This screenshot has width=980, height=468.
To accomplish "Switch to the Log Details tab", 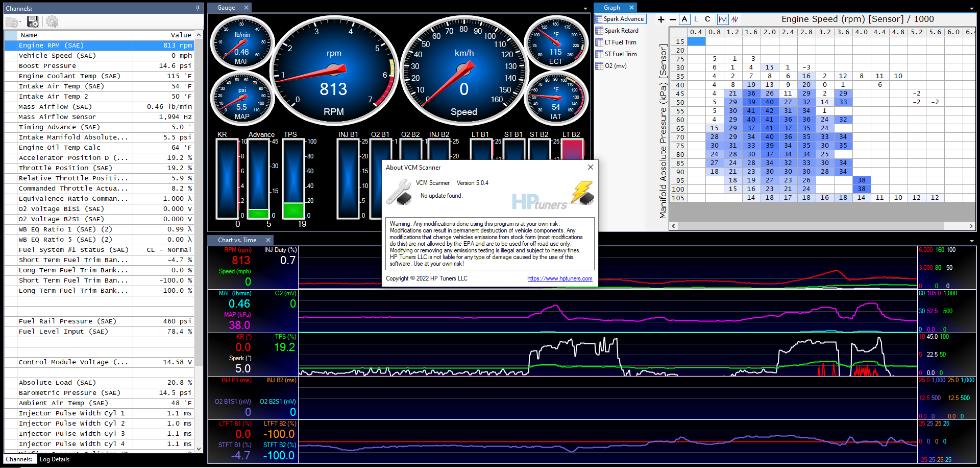I will pos(55,459).
